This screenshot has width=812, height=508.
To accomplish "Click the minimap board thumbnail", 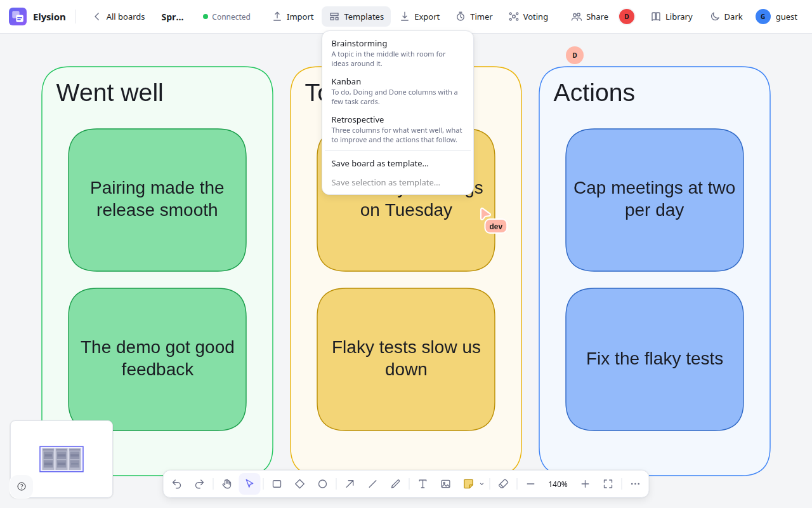I will [62, 459].
